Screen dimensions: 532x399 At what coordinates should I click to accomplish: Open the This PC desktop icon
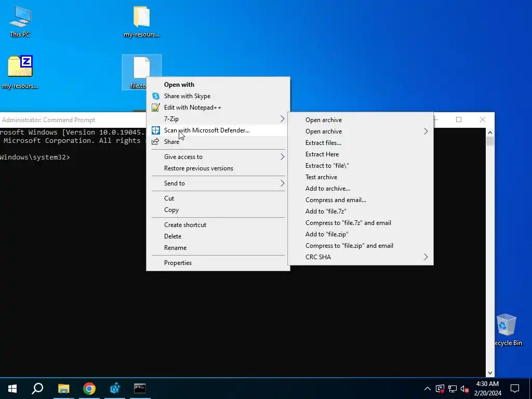[x=20, y=21]
